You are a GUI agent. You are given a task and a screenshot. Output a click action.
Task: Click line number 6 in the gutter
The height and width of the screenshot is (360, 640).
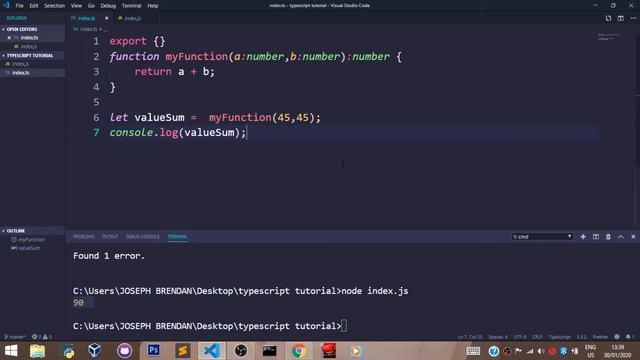pyautogui.click(x=96, y=118)
